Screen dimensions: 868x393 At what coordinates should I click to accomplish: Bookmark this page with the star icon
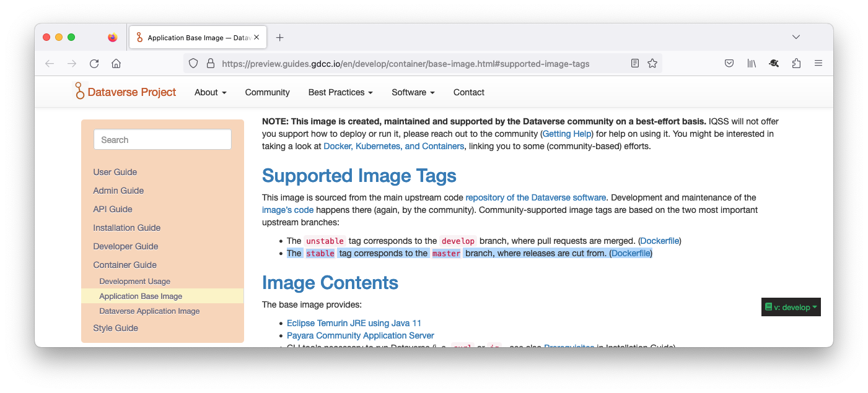click(x=652, y=63)
